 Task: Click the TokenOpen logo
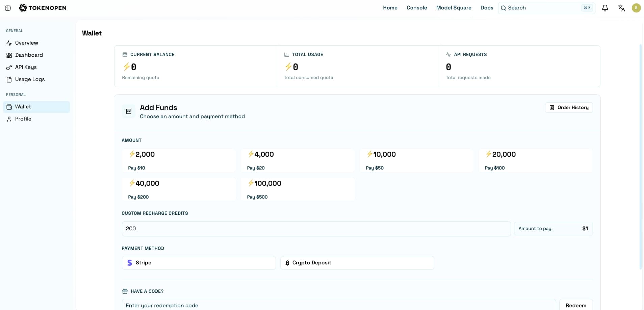43,8
